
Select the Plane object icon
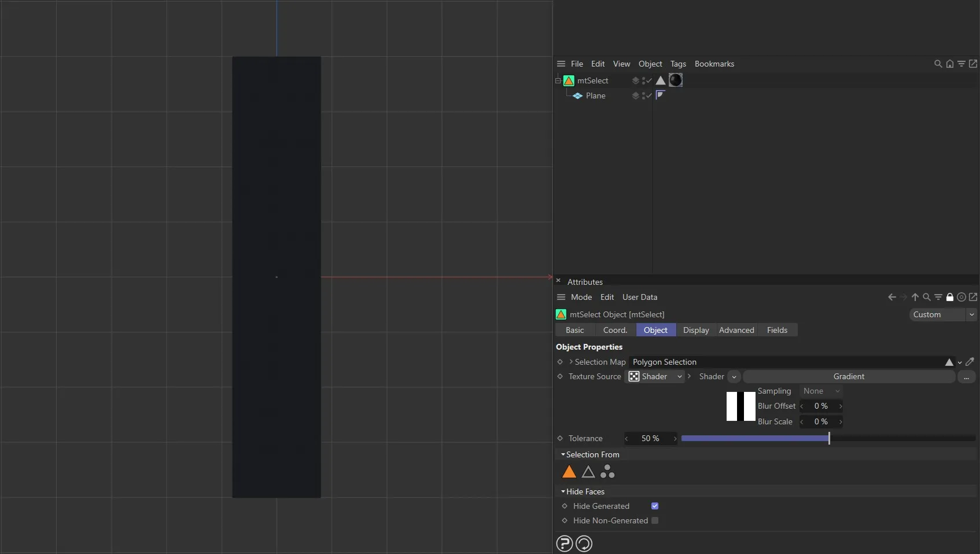(x=578, y=96)
